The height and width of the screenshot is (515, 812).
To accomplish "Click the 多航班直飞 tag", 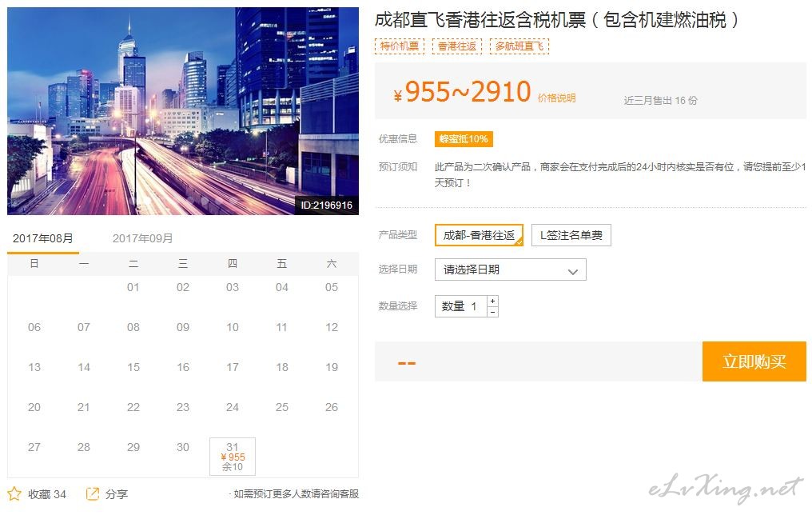I will [519, 46].
